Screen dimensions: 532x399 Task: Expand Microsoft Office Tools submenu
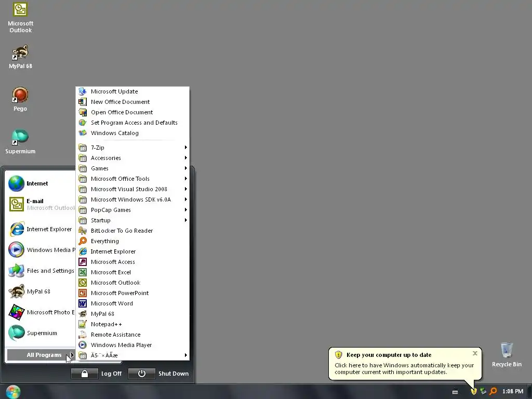[x=132, y=179]
